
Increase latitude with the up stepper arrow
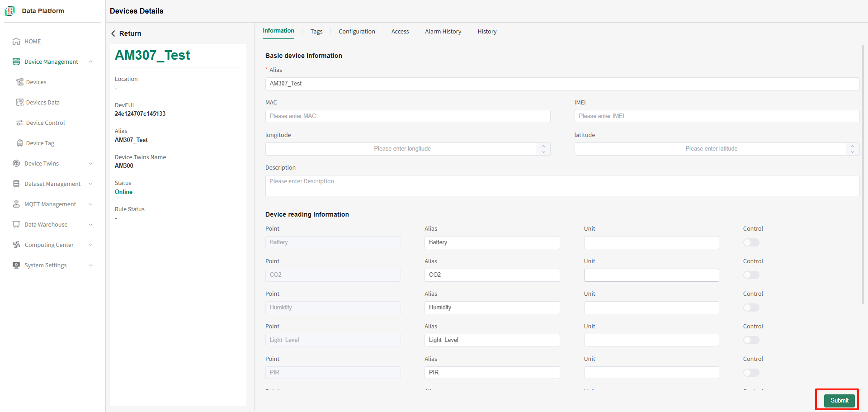(853, 146)
